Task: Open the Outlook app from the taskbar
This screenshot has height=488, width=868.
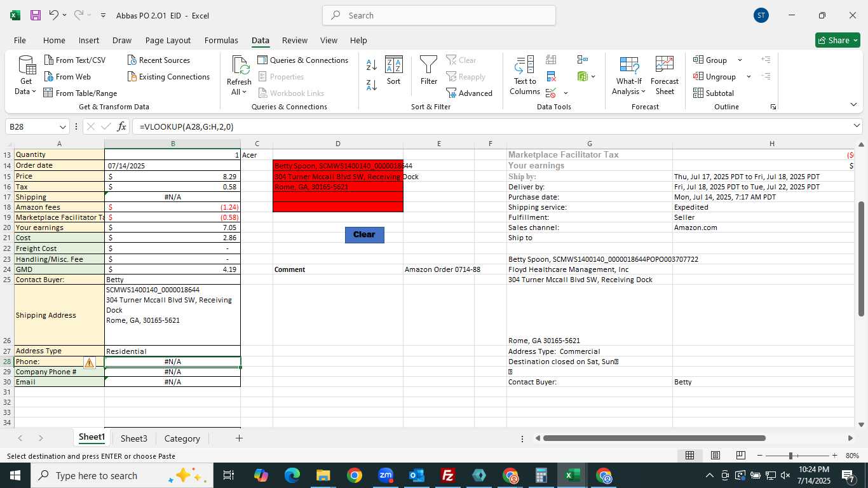Action: [416, 475]
